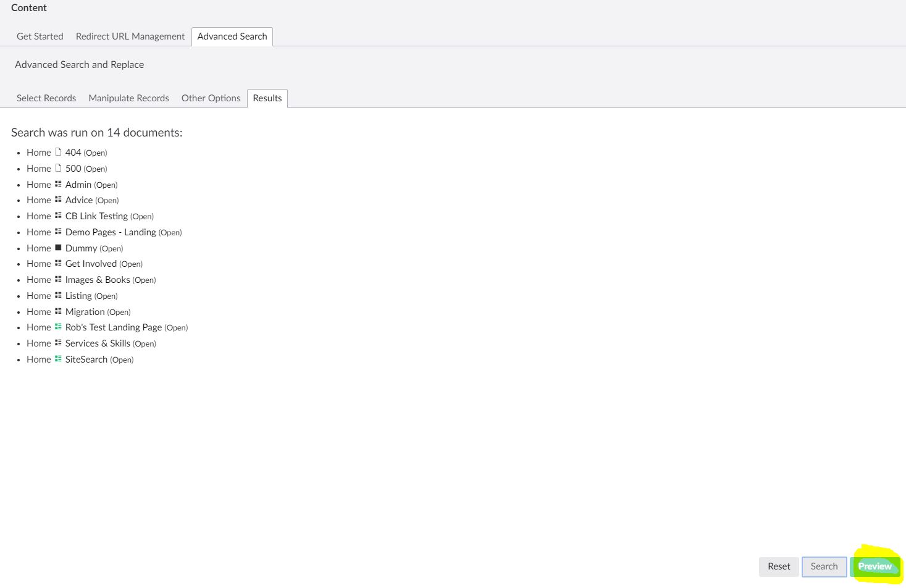Image resolution: width=906 pixels, height=588 pixels.
Task: Click the index page icon next to Admin
Action: (x=59, y=184)
